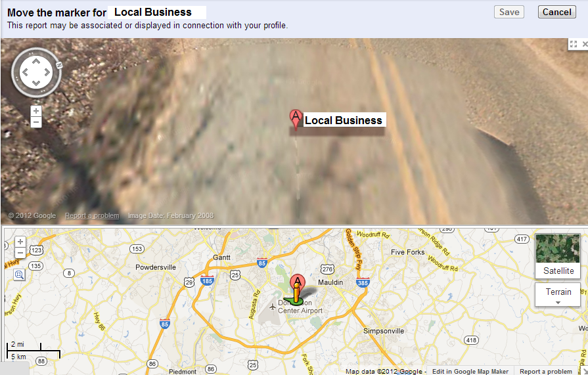Image resolution: width=588 pixels, height=375 pixels.
Task: Zoom in on the road map
Action: click(20, 242)
